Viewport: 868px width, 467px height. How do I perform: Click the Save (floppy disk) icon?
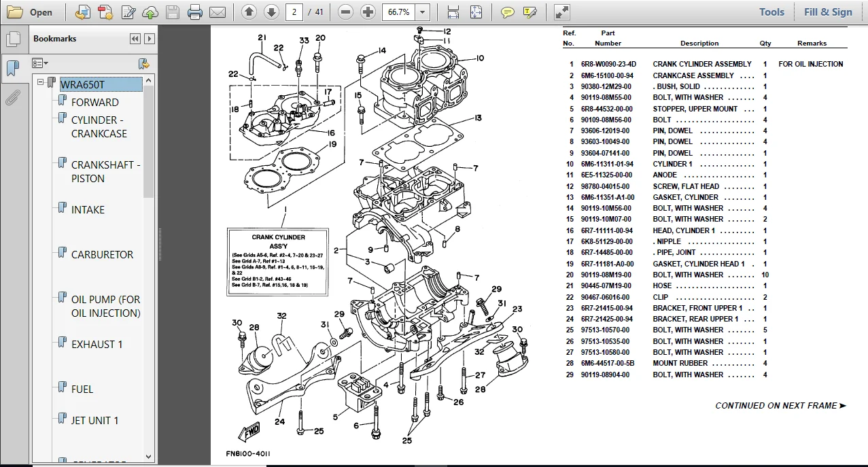173,12
